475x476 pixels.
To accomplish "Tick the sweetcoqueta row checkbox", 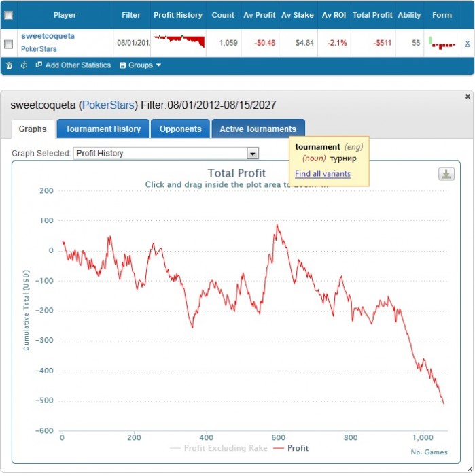I will (x=8, y=44).
